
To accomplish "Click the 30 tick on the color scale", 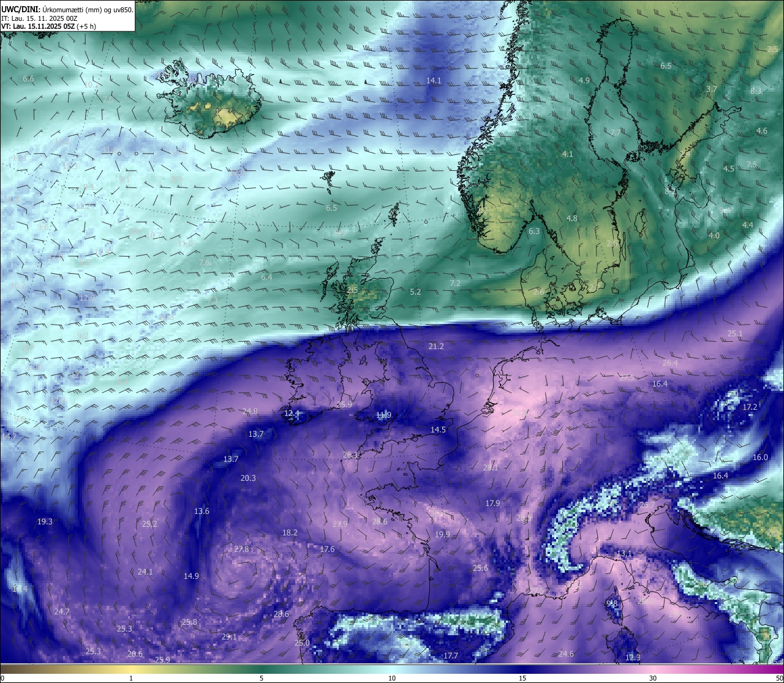I will [653, 678].
